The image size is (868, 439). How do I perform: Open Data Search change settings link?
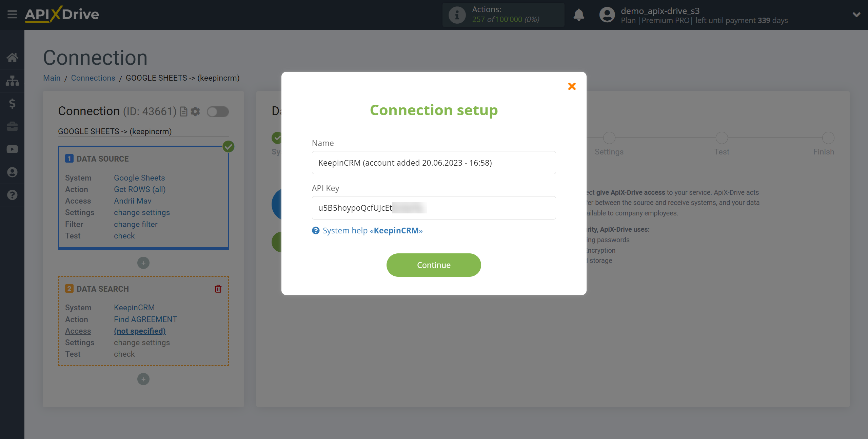click(x=142, y=342)
